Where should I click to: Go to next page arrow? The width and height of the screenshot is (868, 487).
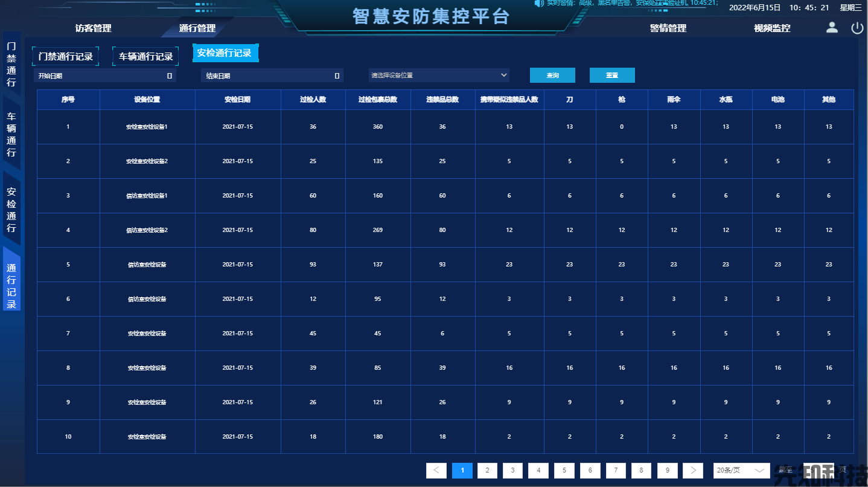point(694,470)
